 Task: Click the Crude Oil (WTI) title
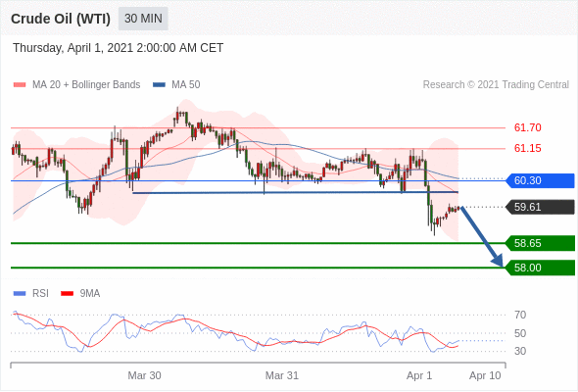61,19
